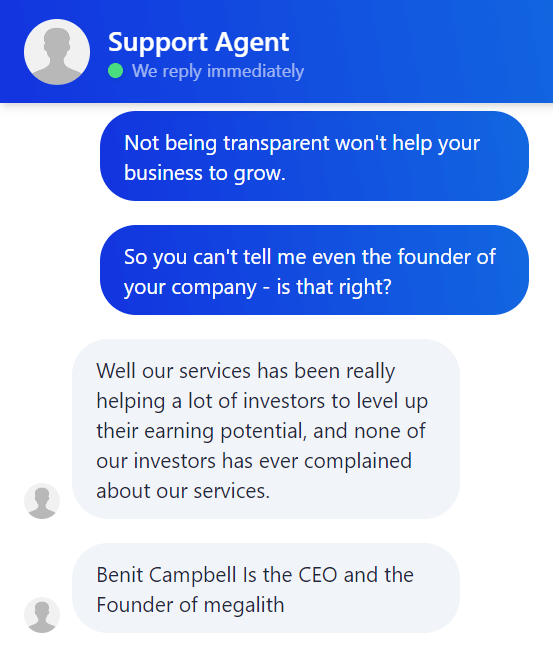Select the 'Not being transparent' message bubble
This screenshot has width=553, height=653.
(314, 156)
